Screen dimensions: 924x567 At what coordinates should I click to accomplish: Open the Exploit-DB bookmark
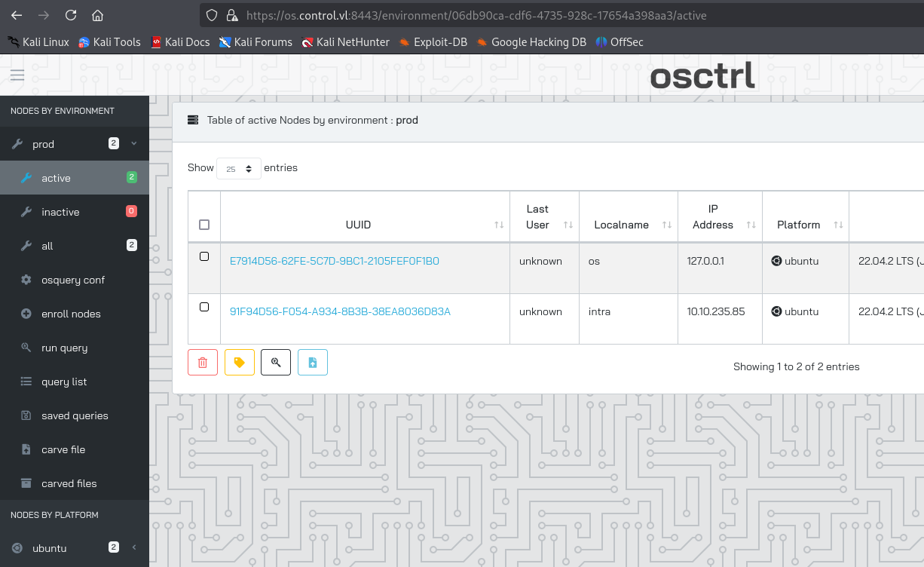[433, 42]
